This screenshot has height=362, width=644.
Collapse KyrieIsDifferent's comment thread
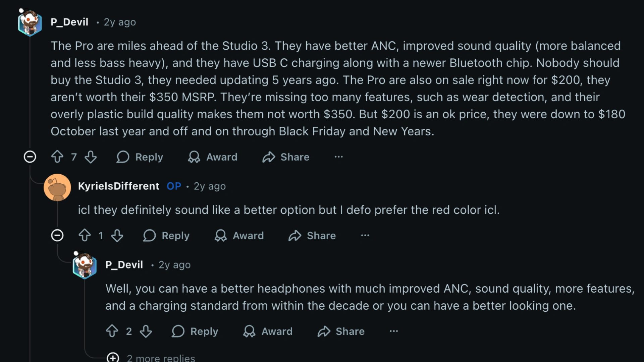tap(57, 236)
